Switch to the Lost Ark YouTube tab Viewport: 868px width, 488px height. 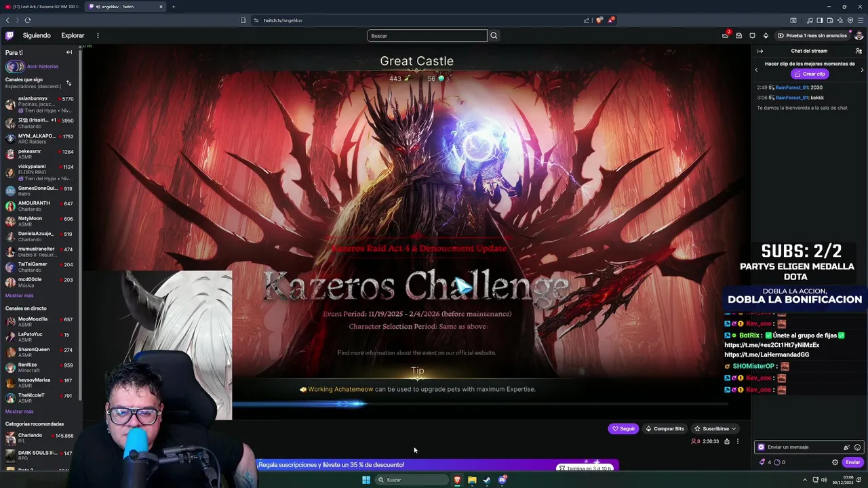pyautogui.click(x=41, y=7)
